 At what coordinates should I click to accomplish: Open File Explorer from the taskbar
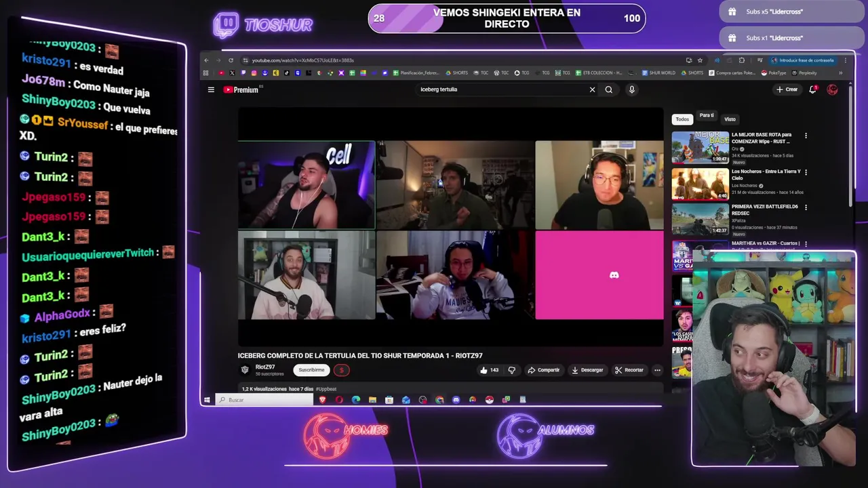tap(372, 400)
